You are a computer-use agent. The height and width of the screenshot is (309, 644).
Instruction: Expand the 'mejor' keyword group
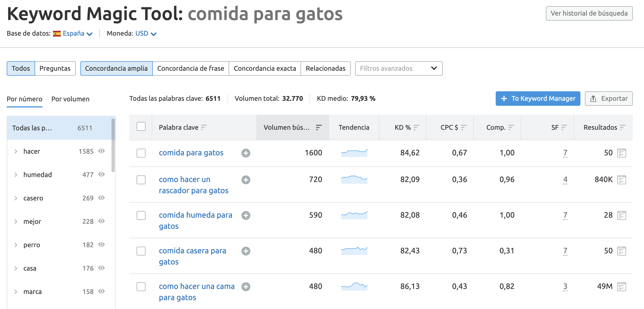(x=16, y=222)
